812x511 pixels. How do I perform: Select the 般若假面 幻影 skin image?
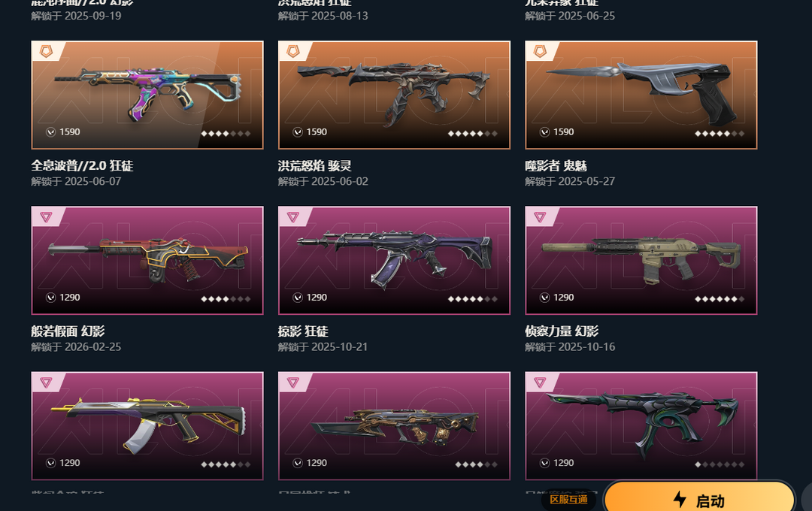[x=147, y=261]
